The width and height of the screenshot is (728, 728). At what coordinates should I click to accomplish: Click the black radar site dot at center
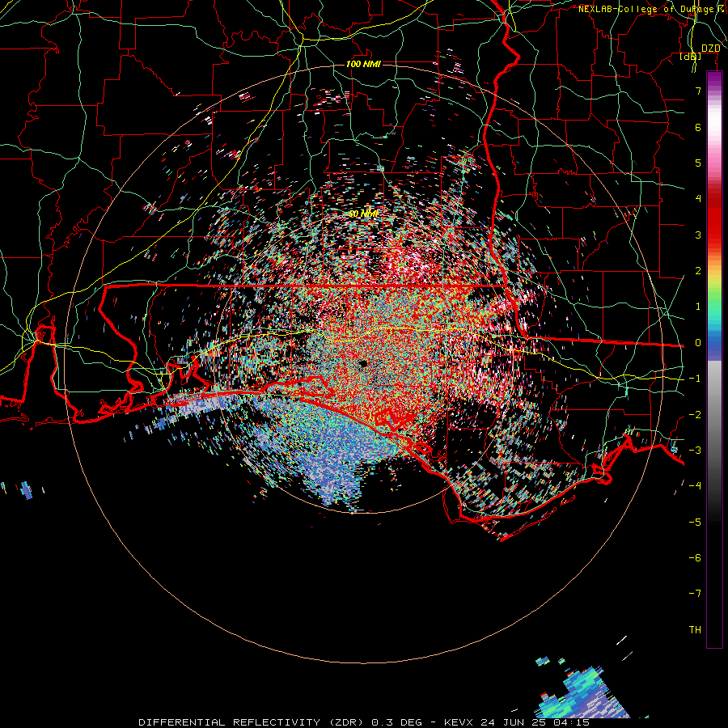click(363, 363)
